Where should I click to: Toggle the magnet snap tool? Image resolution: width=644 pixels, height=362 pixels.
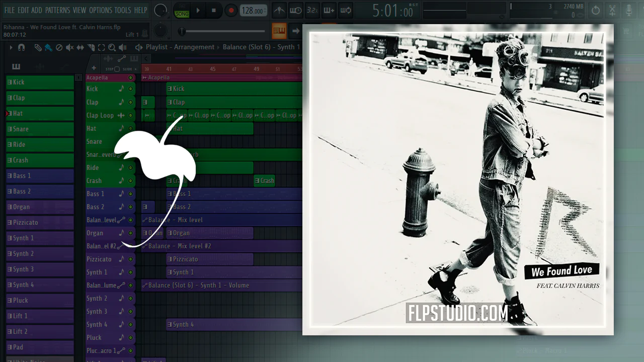[21, 47]
